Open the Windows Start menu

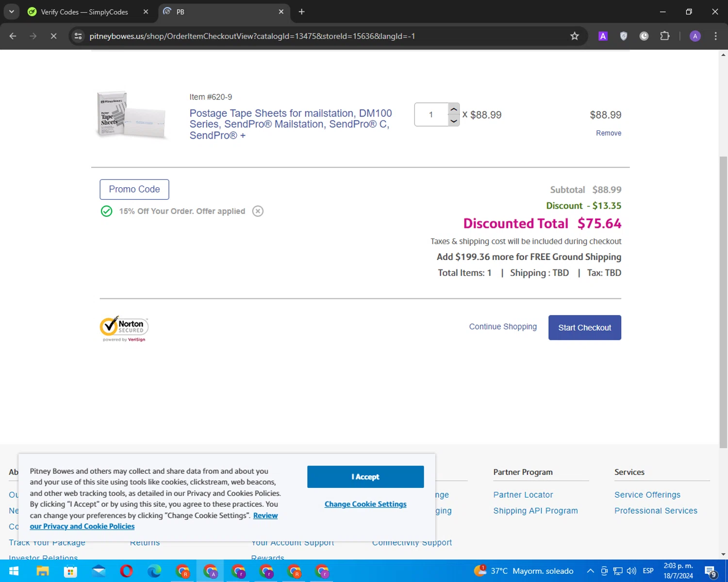[x=14, y=571]
